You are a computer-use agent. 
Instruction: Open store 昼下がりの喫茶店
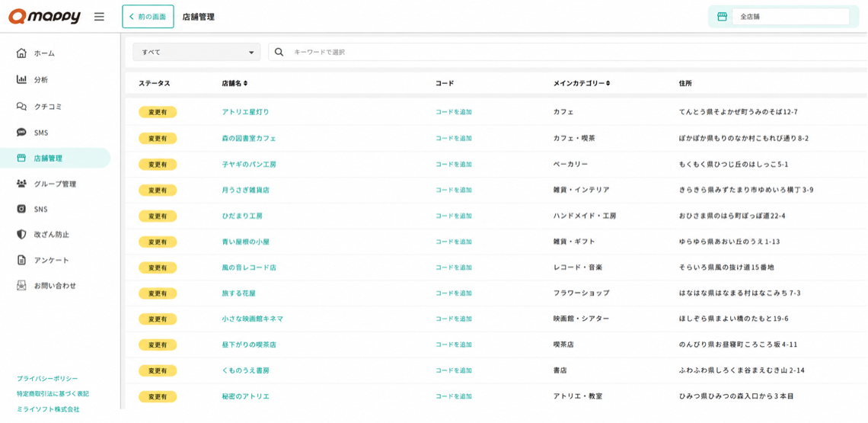click(248, 344)
